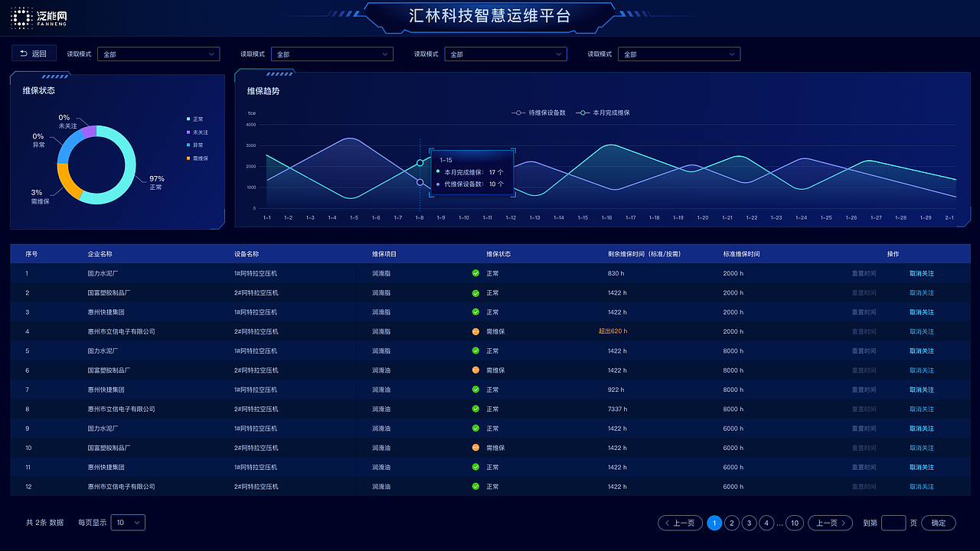Viewport: 980px width, 551px height.
Task: Click the 正常 legend color swatch
Action: pos(188,119)
